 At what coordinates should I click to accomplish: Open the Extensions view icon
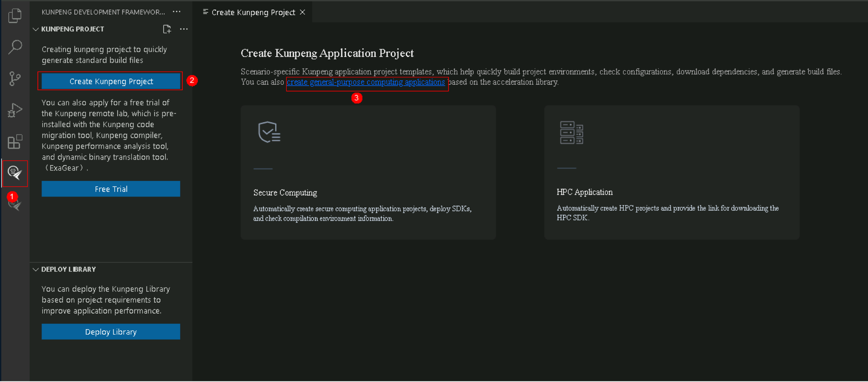(x=15, y=142)
